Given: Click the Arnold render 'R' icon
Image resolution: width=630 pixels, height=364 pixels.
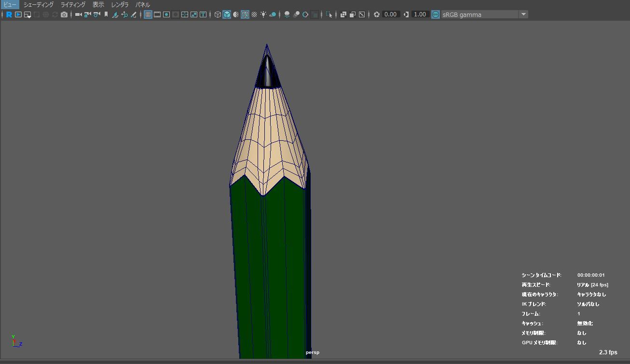Looking at the screenshot, I should tap(9, 14).
